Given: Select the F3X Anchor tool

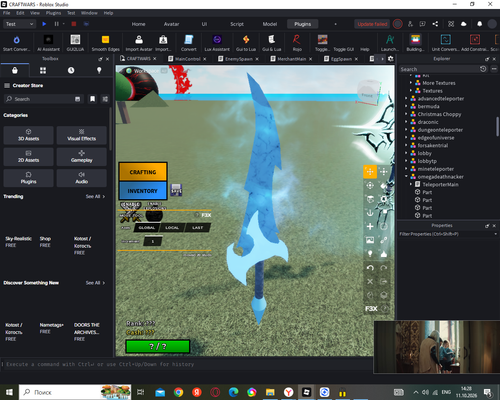Looking at the screenshot, I should pyautogui.click(x=370, y=213).
